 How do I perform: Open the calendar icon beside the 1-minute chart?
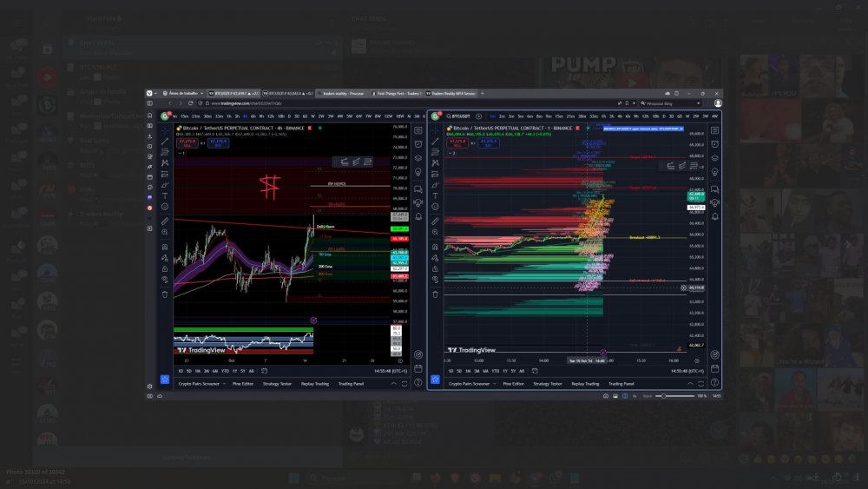point(714,368)
